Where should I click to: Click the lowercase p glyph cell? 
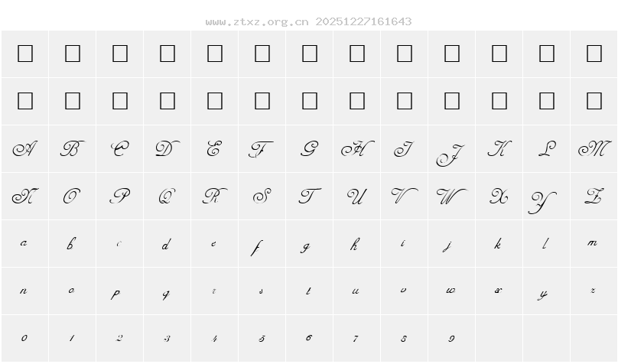pyautogui.click(x=119, y=292)
